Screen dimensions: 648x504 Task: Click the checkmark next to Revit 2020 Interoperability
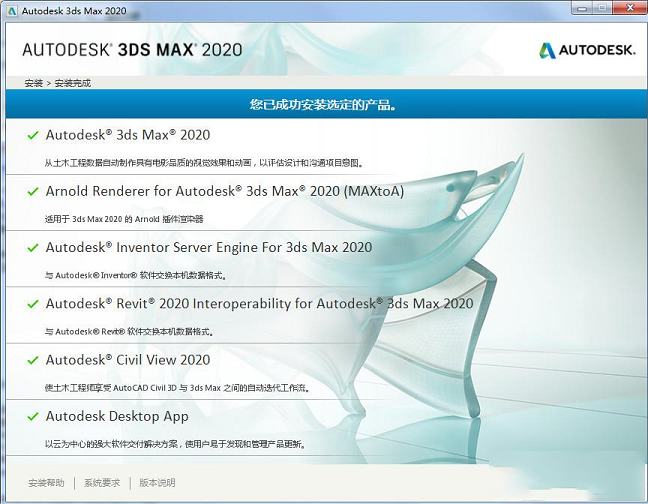33,303
